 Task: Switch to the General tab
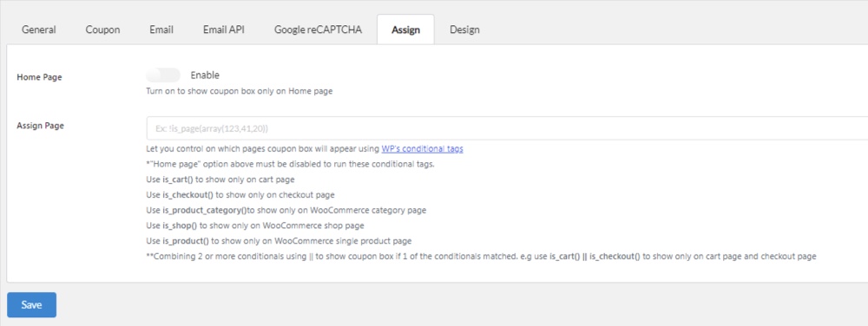(39, 29)
